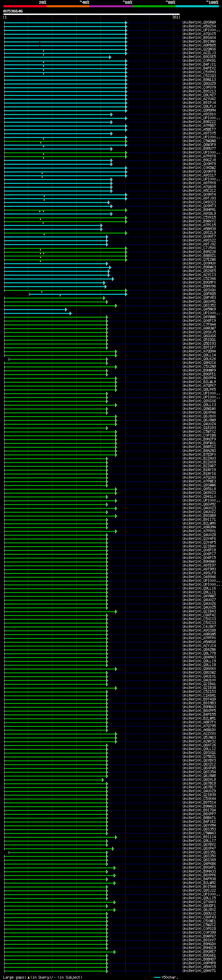
Task: Select hit label UniRef100_A2YU42
Action: point(199,99)
